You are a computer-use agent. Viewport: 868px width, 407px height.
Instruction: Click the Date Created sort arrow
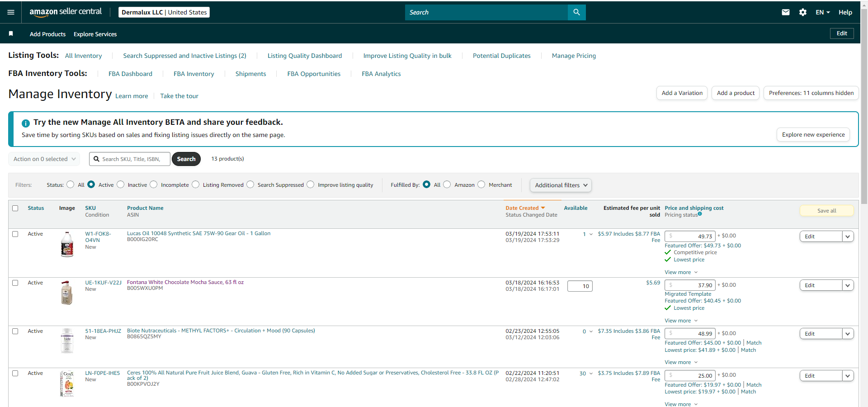[x=543, y=208]
